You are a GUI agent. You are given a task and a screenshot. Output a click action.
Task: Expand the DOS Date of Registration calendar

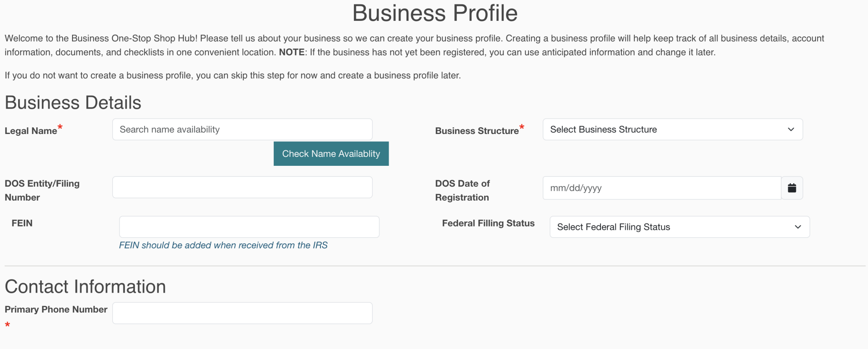(x=792, y=188)
